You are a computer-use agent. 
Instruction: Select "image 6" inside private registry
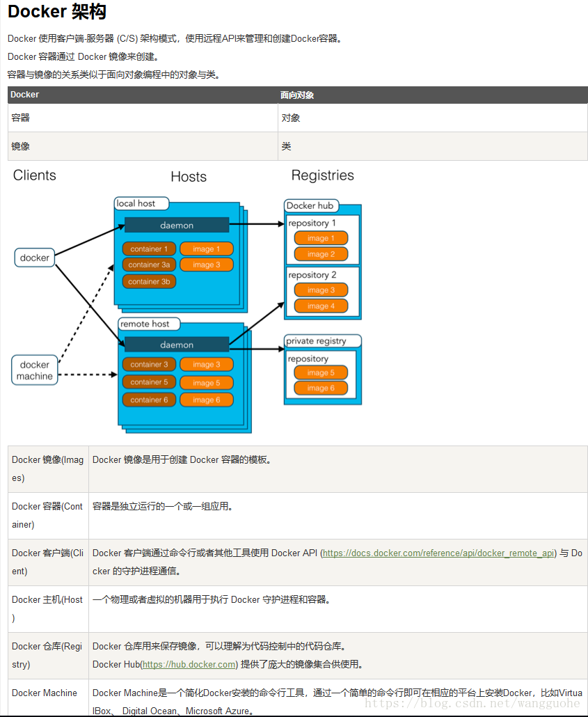(321, 388)
